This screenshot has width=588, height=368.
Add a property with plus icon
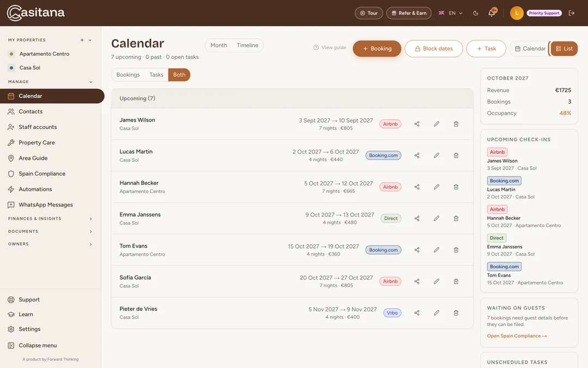pos(82,40)
